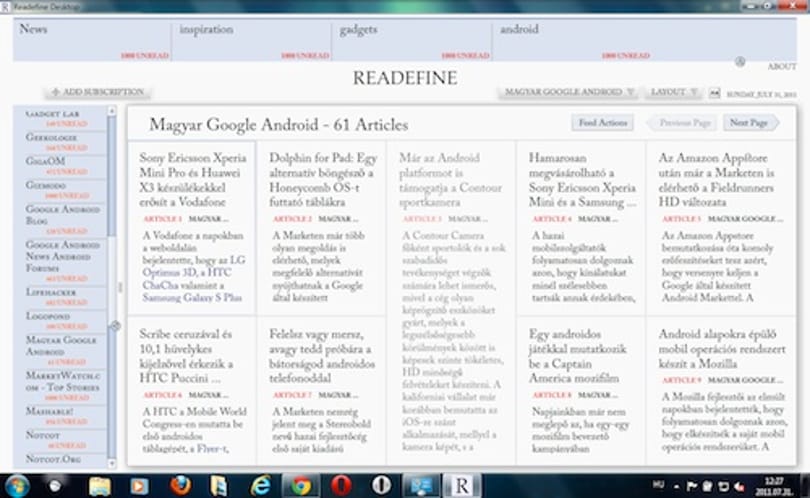This screenshot has height=498, width=810.
Task: Switch to Google Chrome in the taskbar
Action: point(301,486)
